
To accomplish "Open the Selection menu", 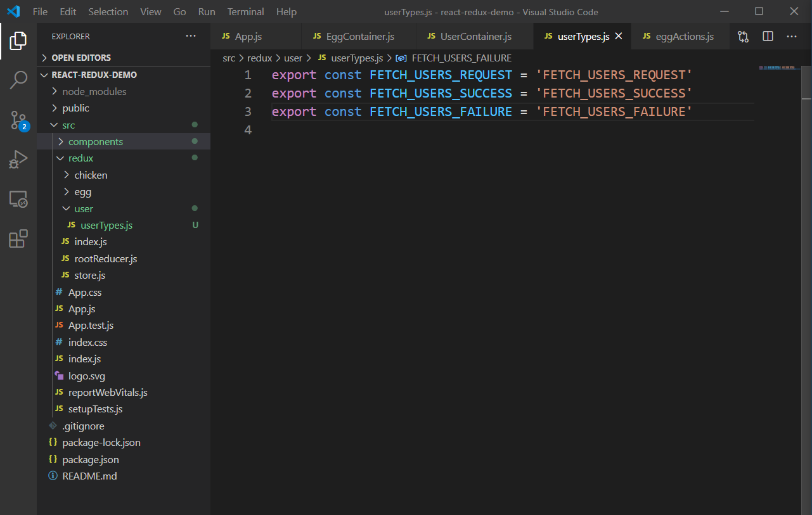I will click(108, 11).
